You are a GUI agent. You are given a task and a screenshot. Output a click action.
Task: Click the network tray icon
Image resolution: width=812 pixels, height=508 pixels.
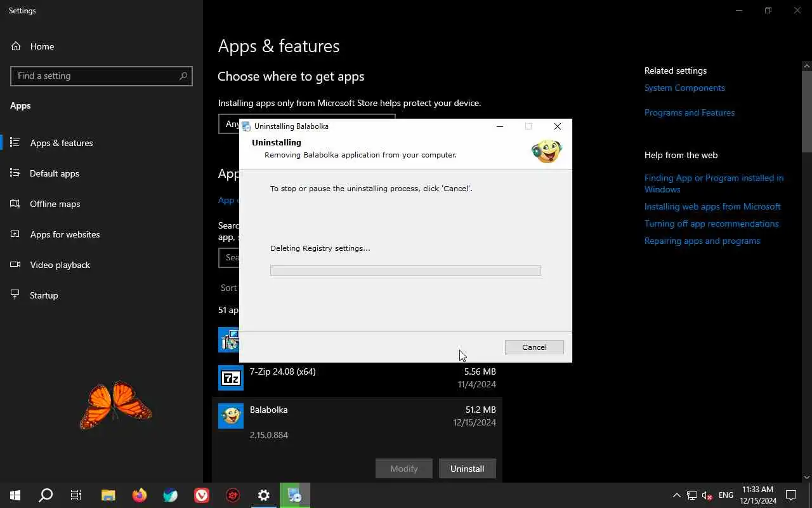coord(692,495)
